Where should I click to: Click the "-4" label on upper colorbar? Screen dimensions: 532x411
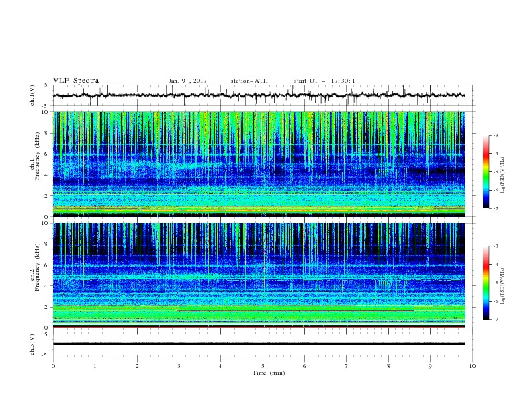[x=495, y=154]
